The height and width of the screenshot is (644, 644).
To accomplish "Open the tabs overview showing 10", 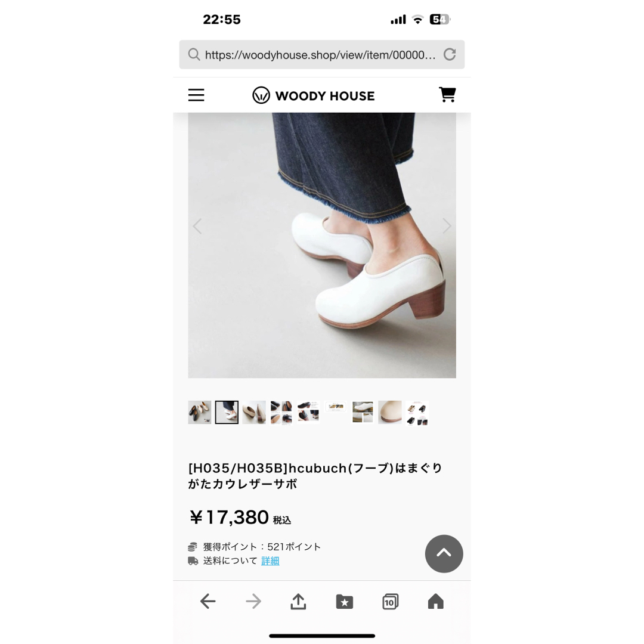I will point(390,602).
